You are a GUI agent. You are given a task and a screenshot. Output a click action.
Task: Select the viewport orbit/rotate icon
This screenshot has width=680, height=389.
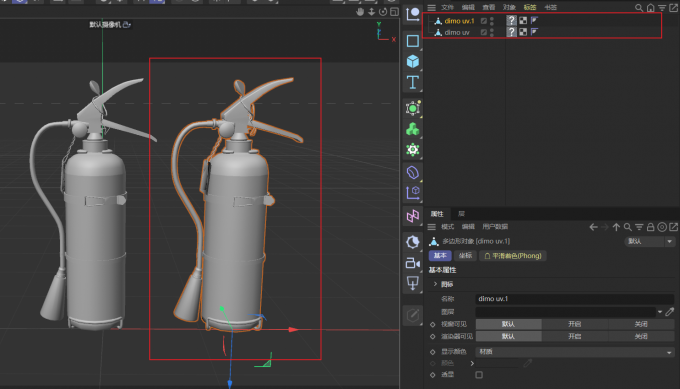[383, 12]
